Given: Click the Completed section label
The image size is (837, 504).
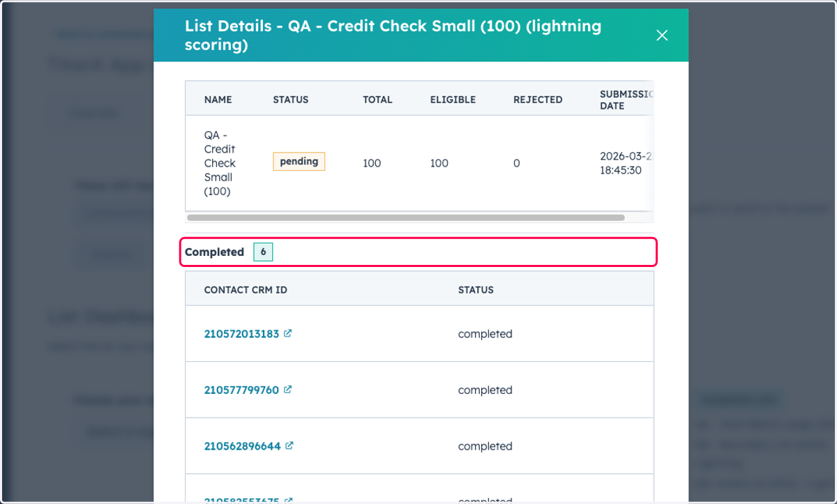Looking at the screenshot, I should click(214, 252).
